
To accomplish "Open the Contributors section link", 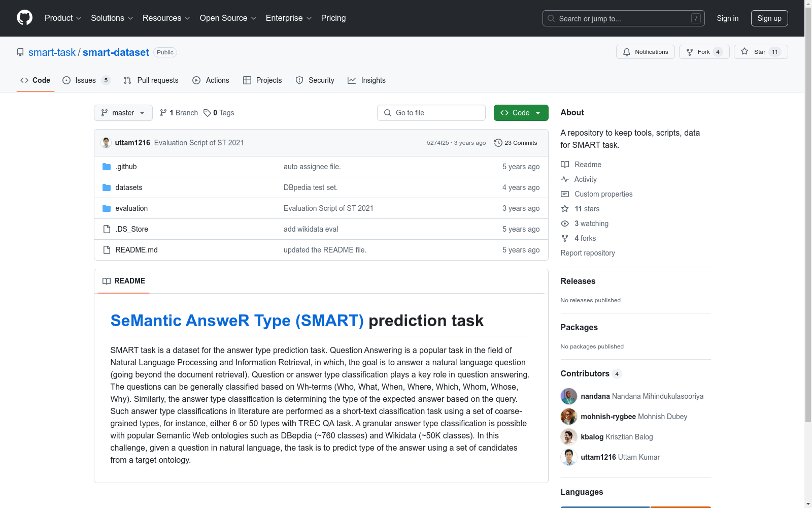I will tap(591, 374).
